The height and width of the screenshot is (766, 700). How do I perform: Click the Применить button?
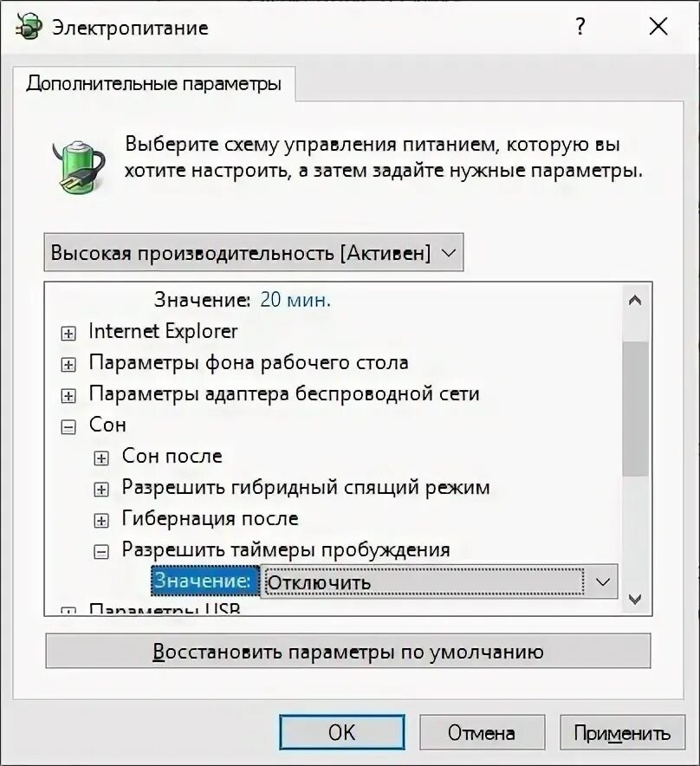click(x=622, y=732)
